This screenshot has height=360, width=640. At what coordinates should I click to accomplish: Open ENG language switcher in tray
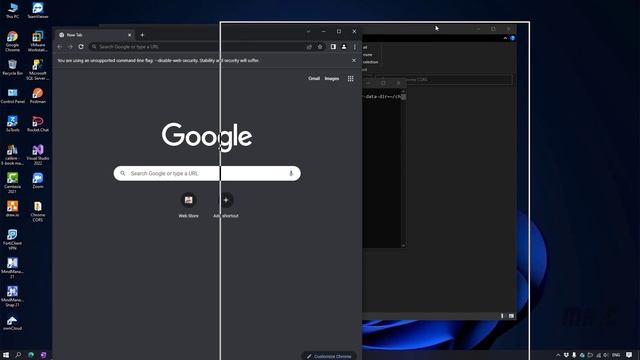(616, 355)
